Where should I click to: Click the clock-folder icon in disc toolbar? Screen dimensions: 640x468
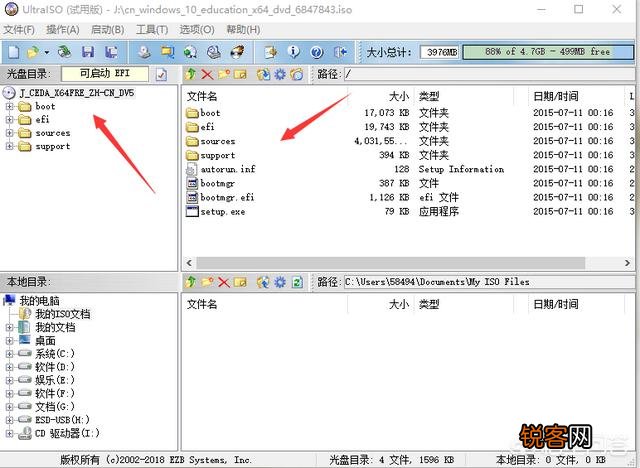pos(297,74)
